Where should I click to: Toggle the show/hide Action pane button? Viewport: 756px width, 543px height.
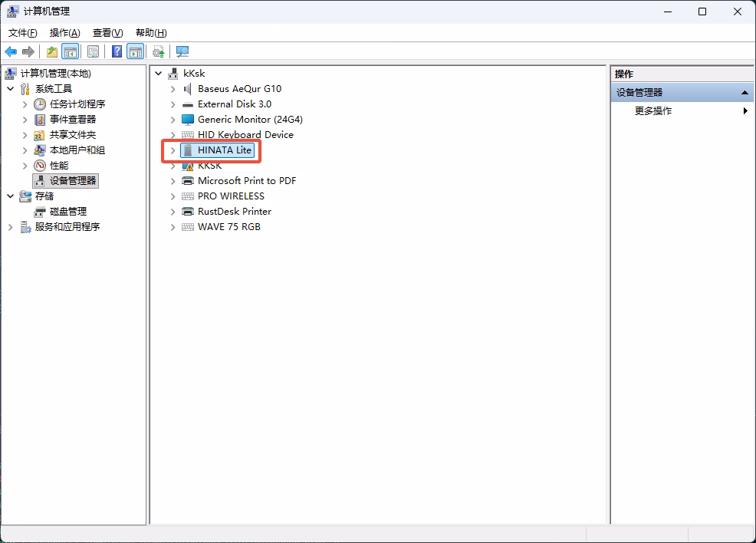tap(136, 51)
